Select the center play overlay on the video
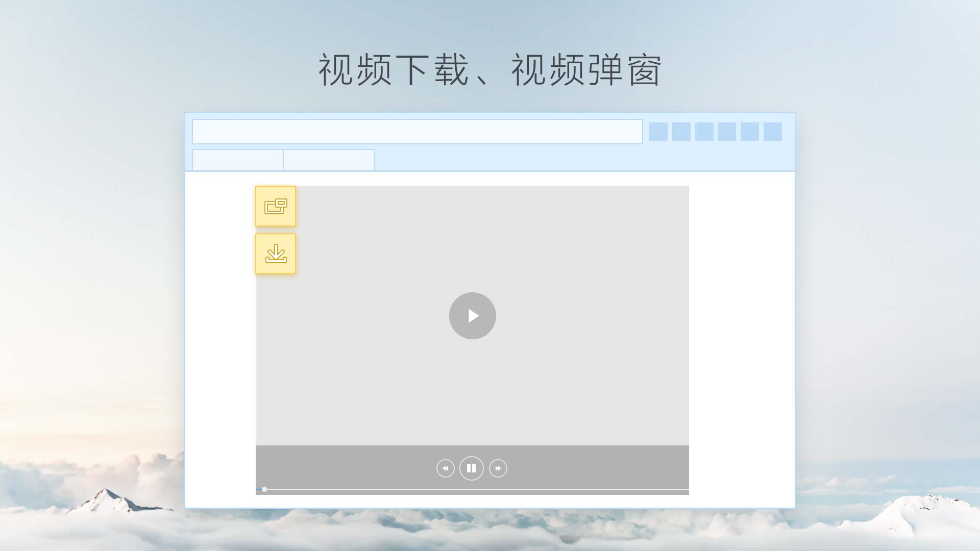 [472, 316]
